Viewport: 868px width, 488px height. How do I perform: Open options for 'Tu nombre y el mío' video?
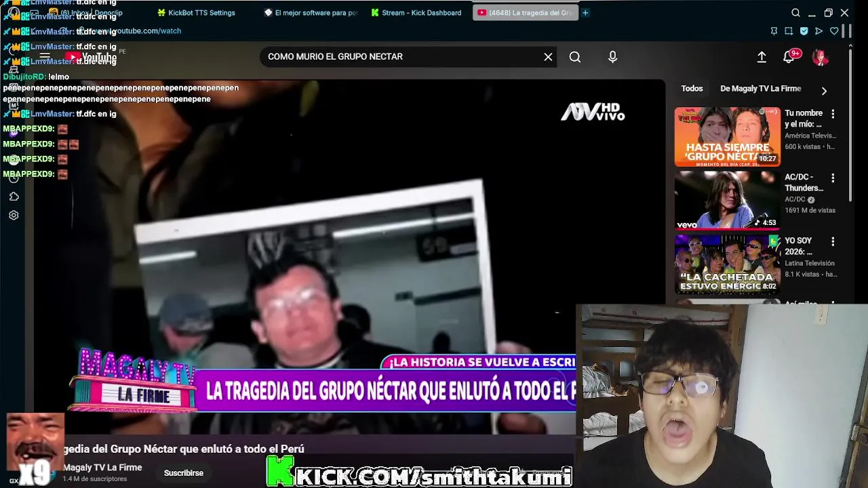tap(833, 114)
